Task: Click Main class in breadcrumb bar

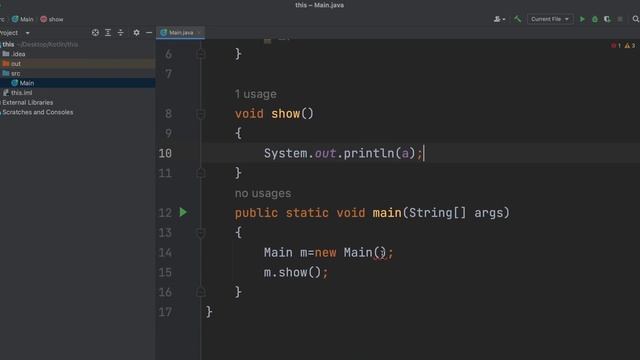Action: [x=22, y=19]
